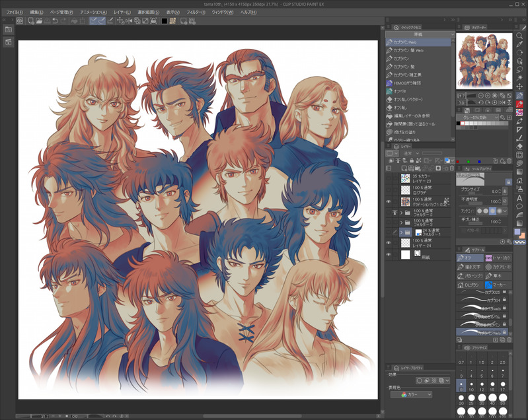Click the Lock layer padlock icon
Image resolution: width=528 pixels, height=420 pixels.
412,160
